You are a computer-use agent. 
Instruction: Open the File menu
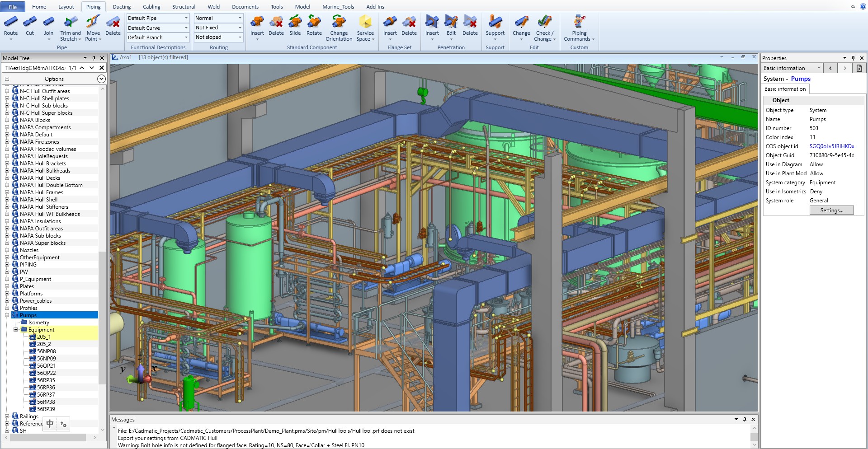[x=13, y=7]
